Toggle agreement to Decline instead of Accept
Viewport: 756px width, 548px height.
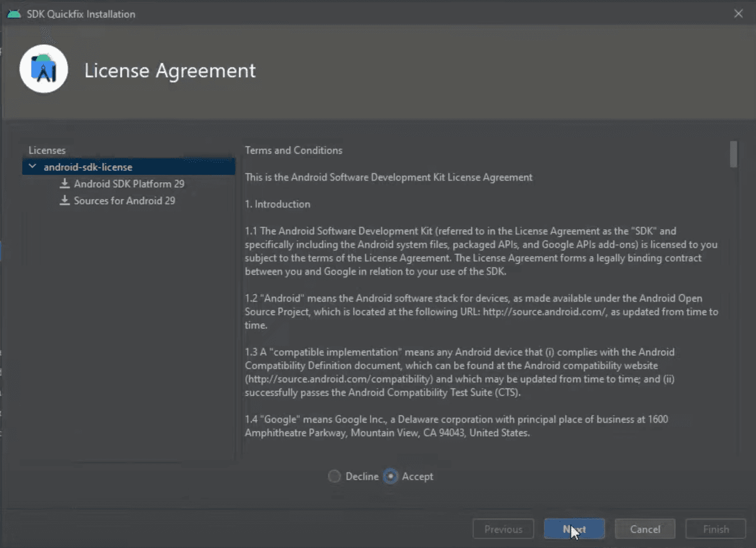tap(334, 476)
